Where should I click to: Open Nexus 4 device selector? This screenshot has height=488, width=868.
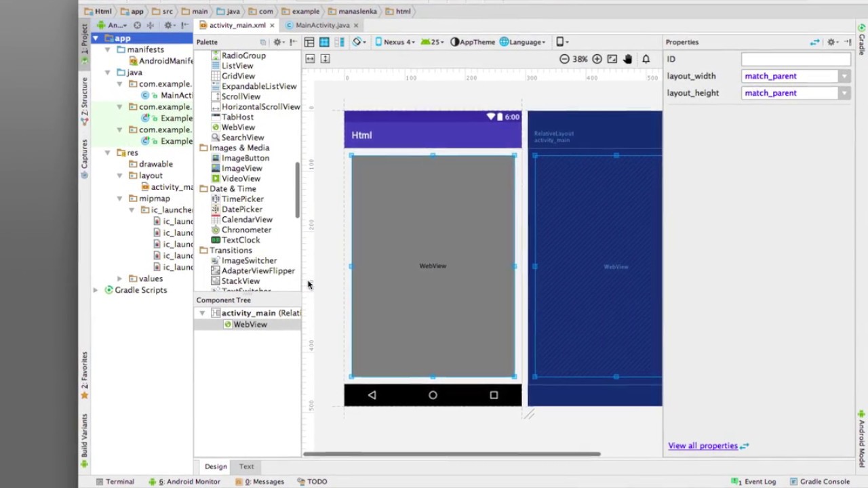(395, 42)
